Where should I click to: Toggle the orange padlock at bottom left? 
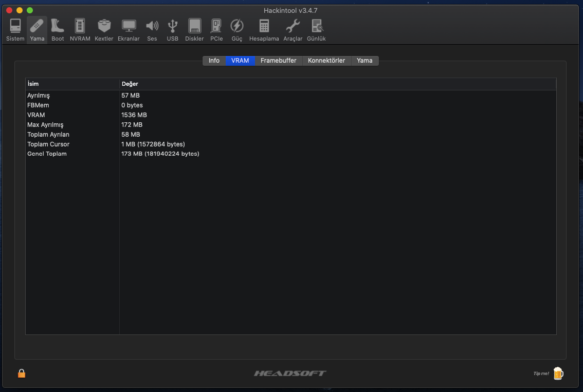[21, 374]
